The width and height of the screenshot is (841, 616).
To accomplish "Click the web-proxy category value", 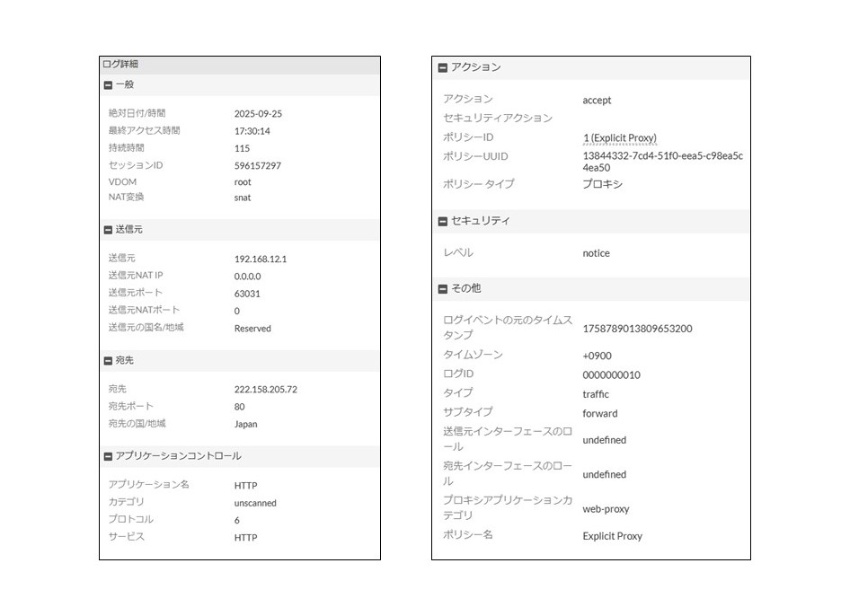I will 606,509.
